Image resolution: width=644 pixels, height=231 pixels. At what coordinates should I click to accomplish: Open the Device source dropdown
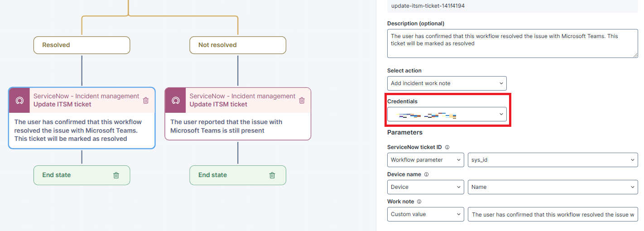coord(426,187)
